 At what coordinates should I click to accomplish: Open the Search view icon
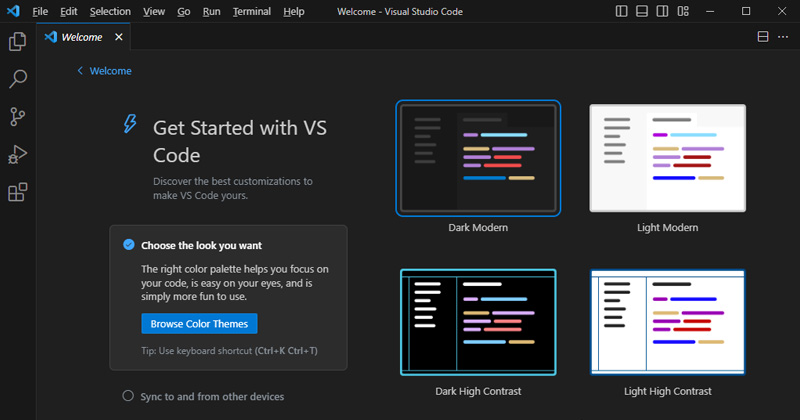[17, 79]
